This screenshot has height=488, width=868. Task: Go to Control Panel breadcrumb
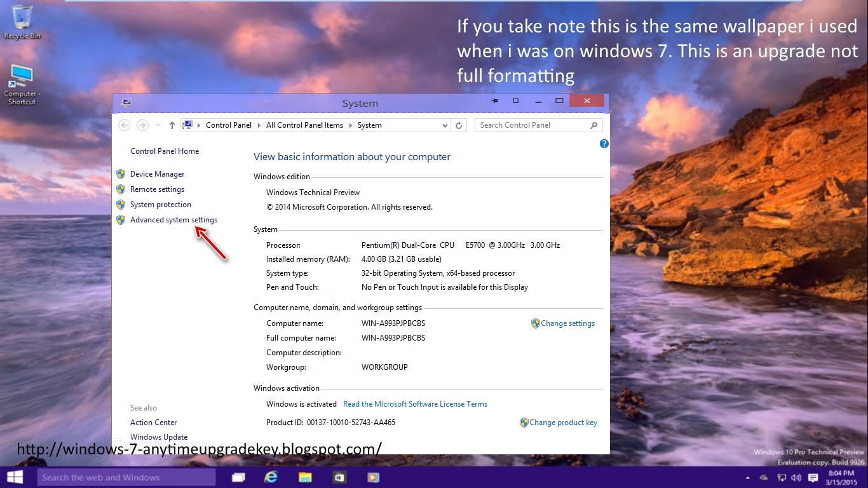[x=229, y=125]
